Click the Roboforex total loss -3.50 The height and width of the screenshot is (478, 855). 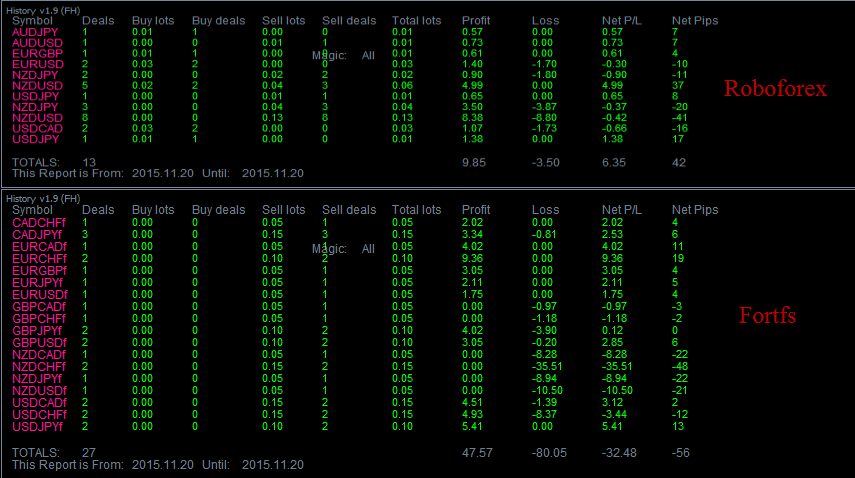[x=545, y=162]
